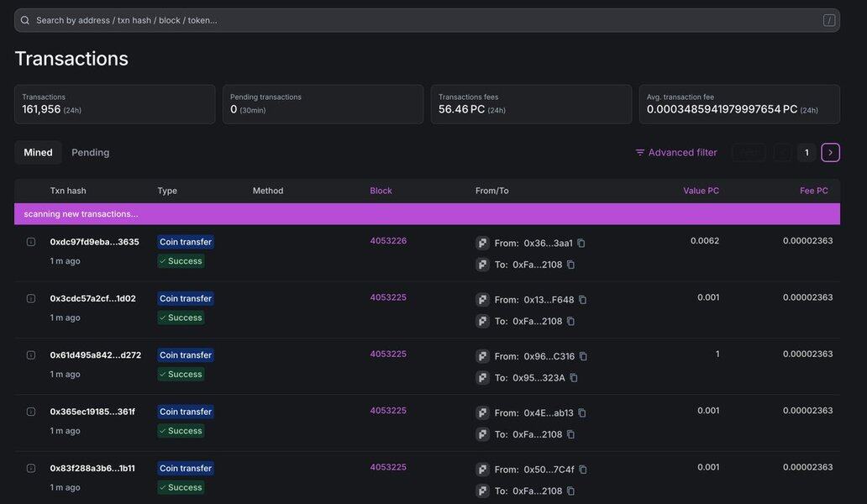Copy the 0x95...323A recipient address
Screen dimensions: 867x504
point(574,378)
